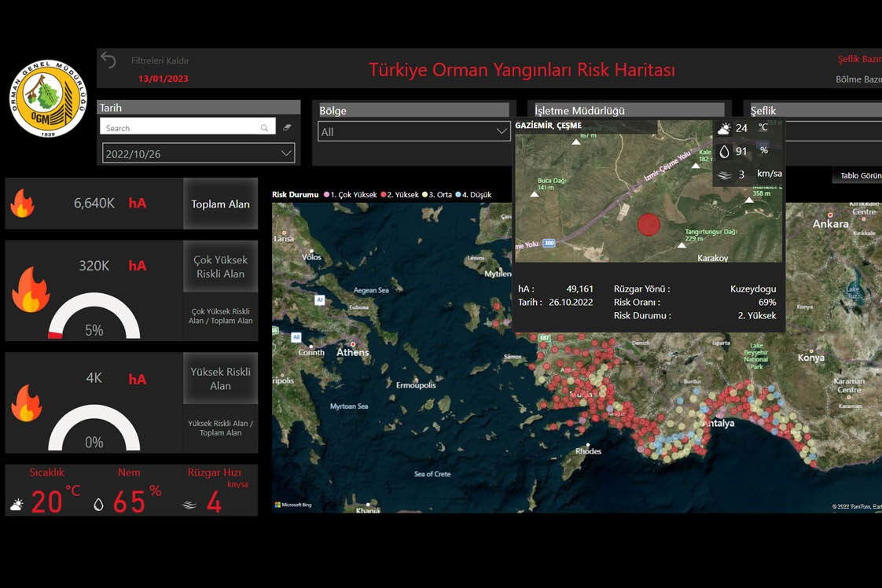Switch to Şeflik Bazında view
Viewport: 882px width, 588px height.
point(859,59)
